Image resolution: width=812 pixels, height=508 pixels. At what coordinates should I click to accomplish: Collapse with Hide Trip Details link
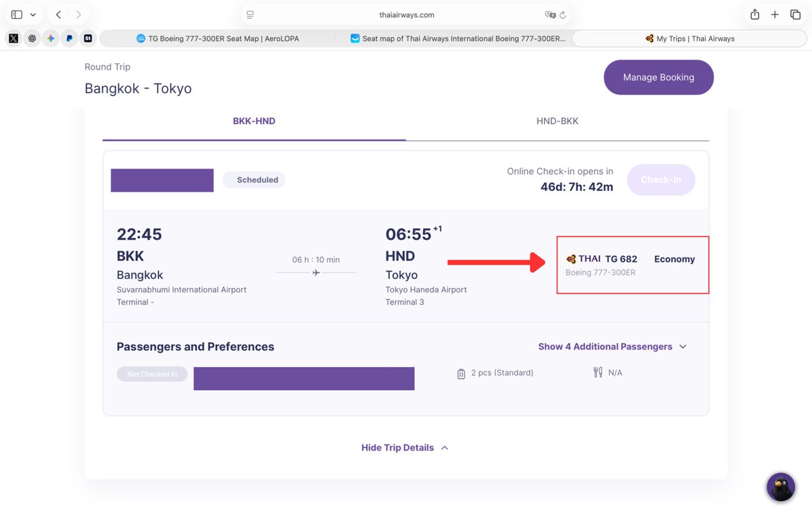tap(405, 448)
